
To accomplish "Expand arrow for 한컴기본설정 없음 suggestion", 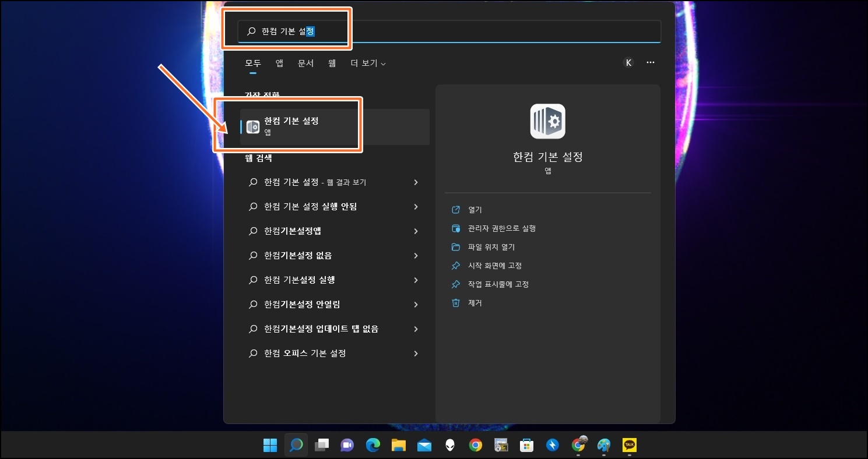I will coord(416,256).
